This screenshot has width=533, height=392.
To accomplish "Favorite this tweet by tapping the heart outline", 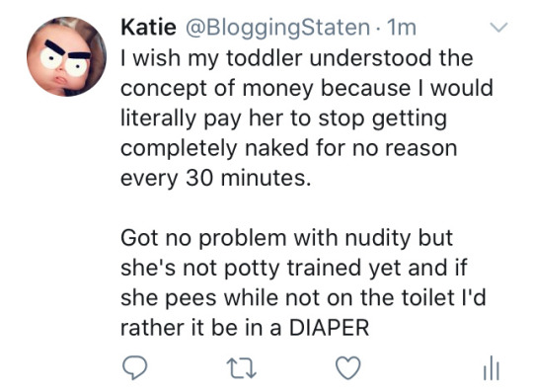I will [348, 368].
